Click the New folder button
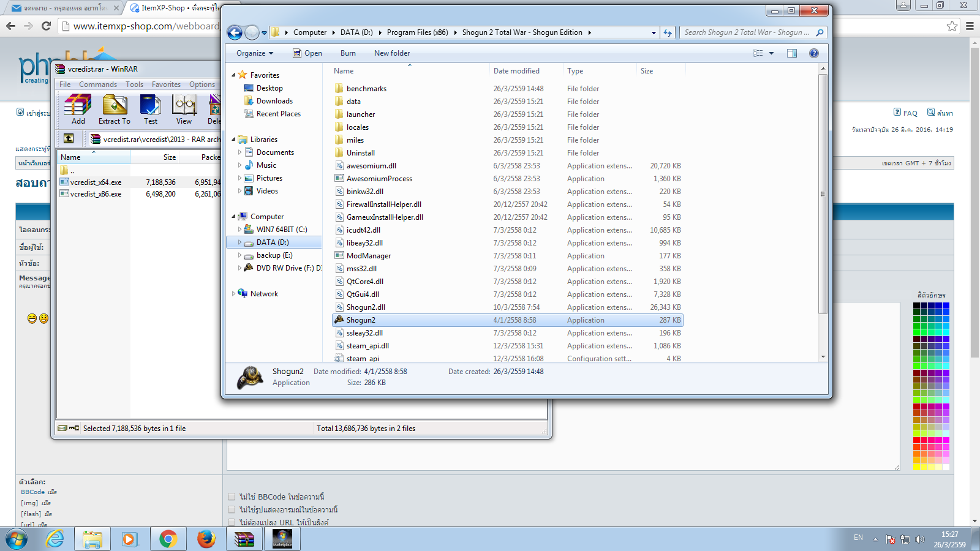 391,53
